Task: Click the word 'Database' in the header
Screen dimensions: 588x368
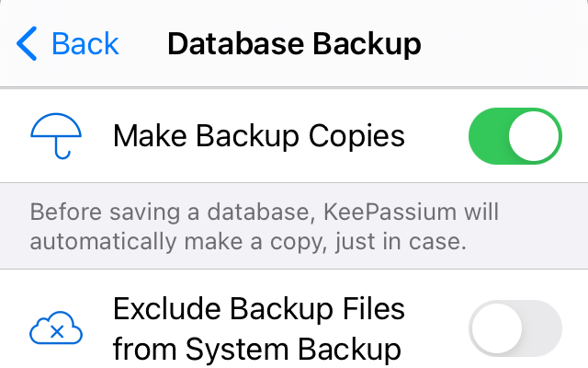Action: click(x=235, y=44)
